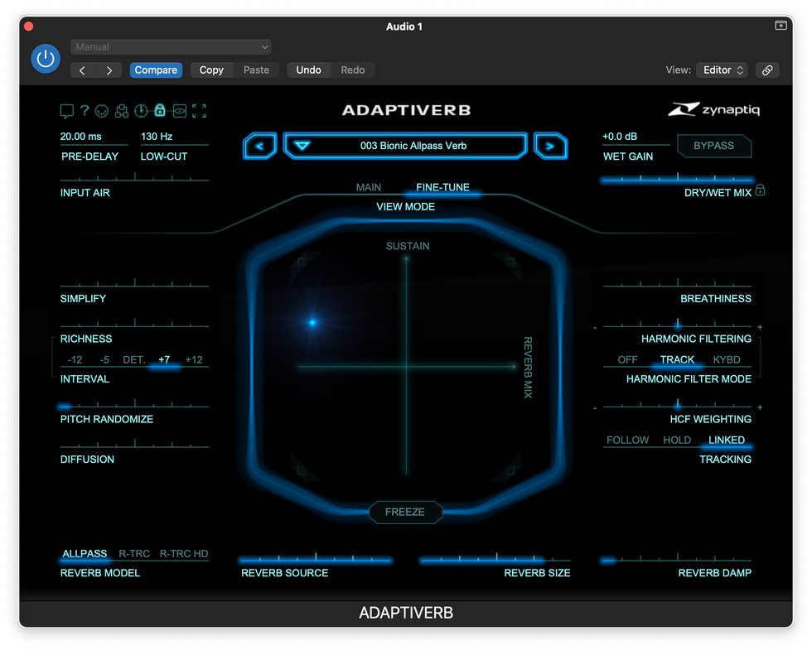
Task: Open preset list 003 Bionic Allpass Verb
Action: point(405,146)
